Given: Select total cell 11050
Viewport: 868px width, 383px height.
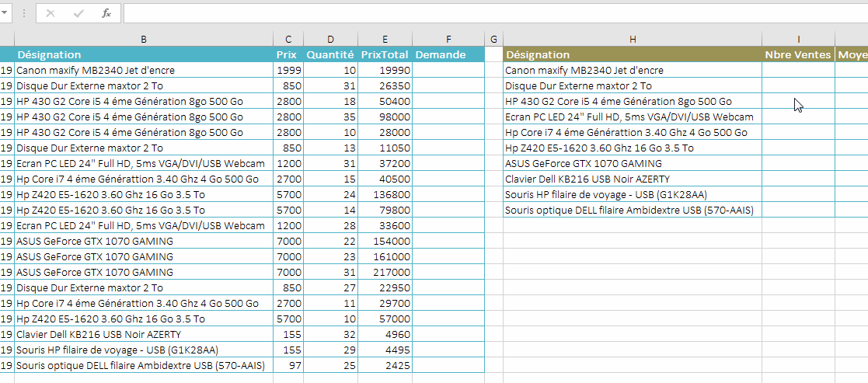Looking at the screenshot, I should point(385,148).
